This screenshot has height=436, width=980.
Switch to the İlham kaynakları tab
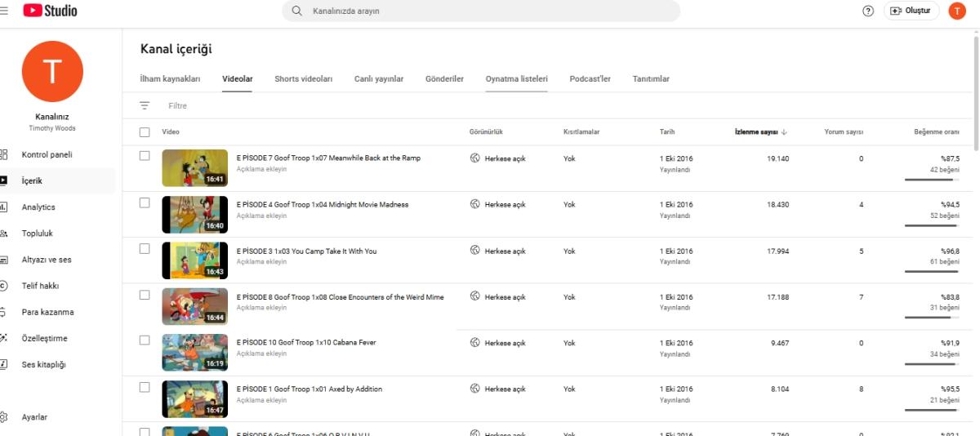(x=170, y=79)
